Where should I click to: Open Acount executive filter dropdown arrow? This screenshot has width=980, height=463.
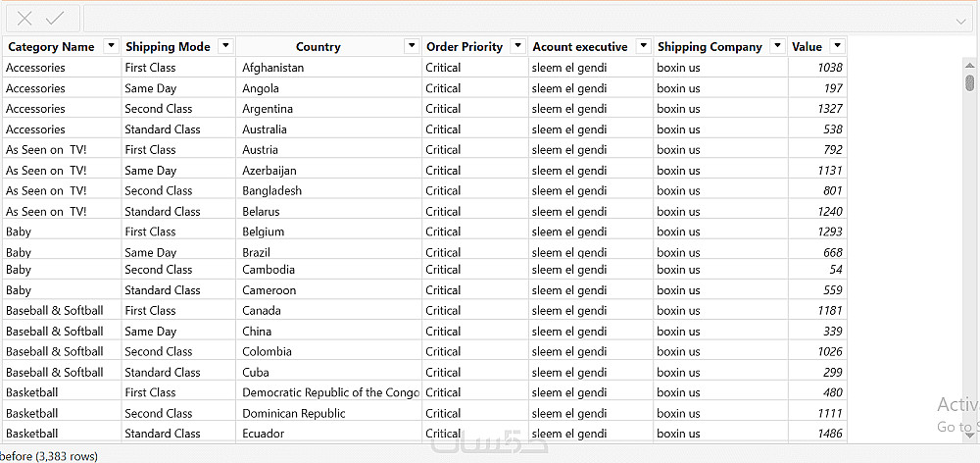click(643, 46)
